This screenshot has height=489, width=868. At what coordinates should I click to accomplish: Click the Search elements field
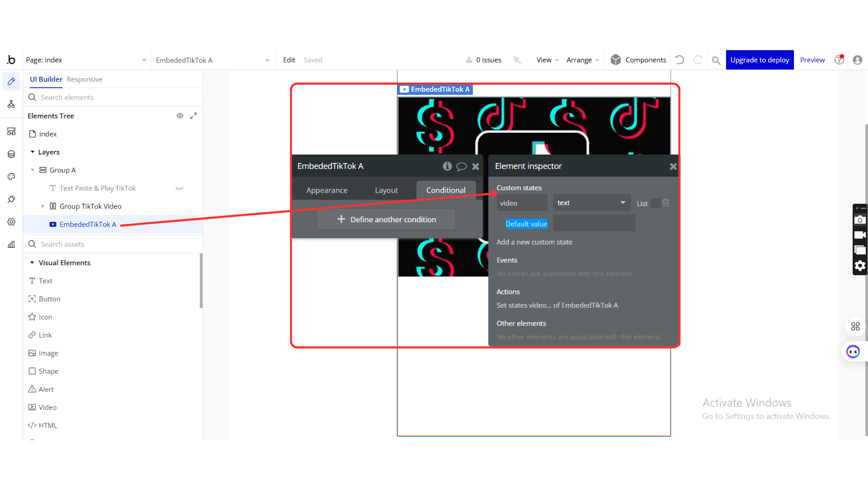pyautogui.click(x=113, y=97)
